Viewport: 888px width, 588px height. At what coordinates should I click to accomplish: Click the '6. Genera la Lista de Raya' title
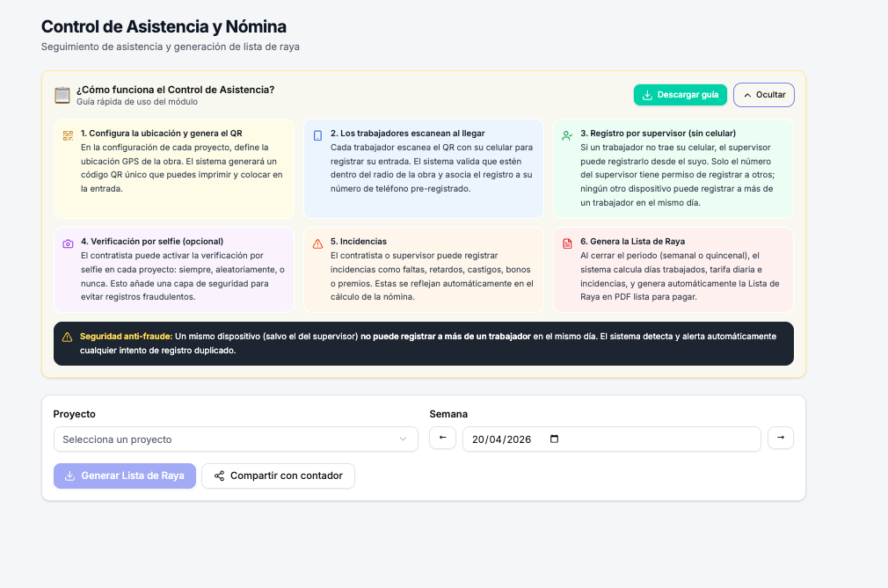(632, 242)
